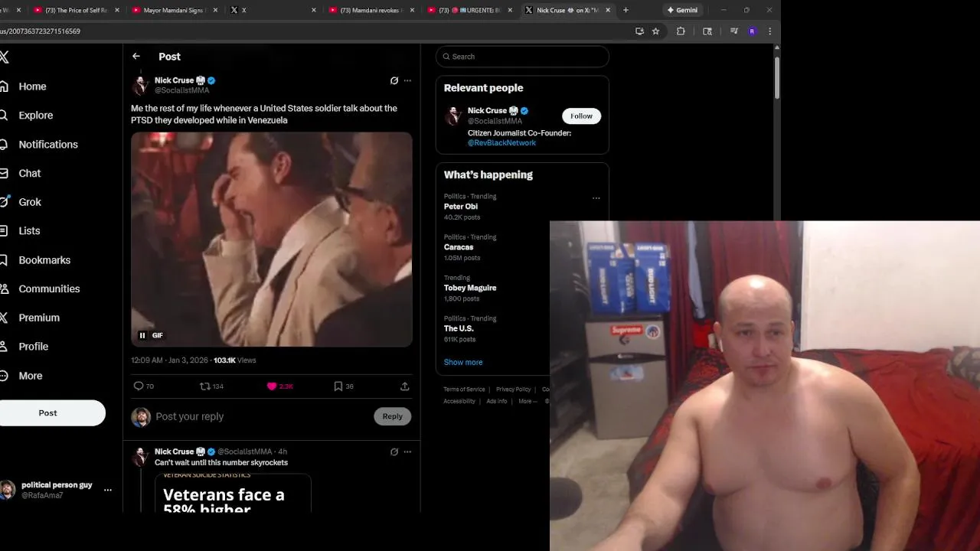Open the Chrome three-dot menu
This screenshot has height=551, width=980.
(769, 31)
